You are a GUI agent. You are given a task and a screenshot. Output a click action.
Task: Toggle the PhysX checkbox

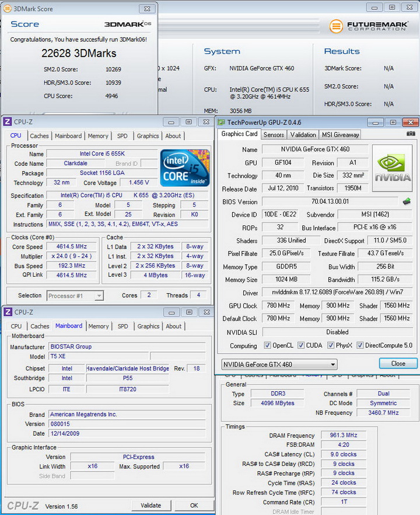coord(331,345)
